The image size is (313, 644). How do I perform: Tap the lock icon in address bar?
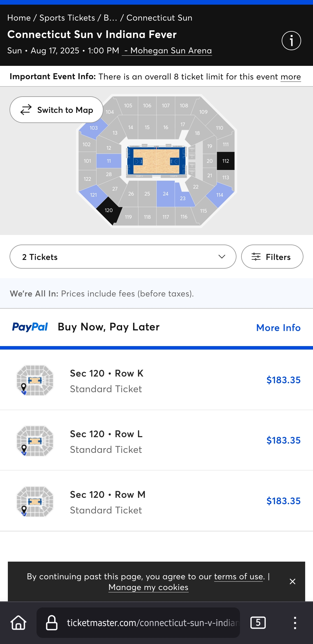pyautogui.click(x=52, y=623)
